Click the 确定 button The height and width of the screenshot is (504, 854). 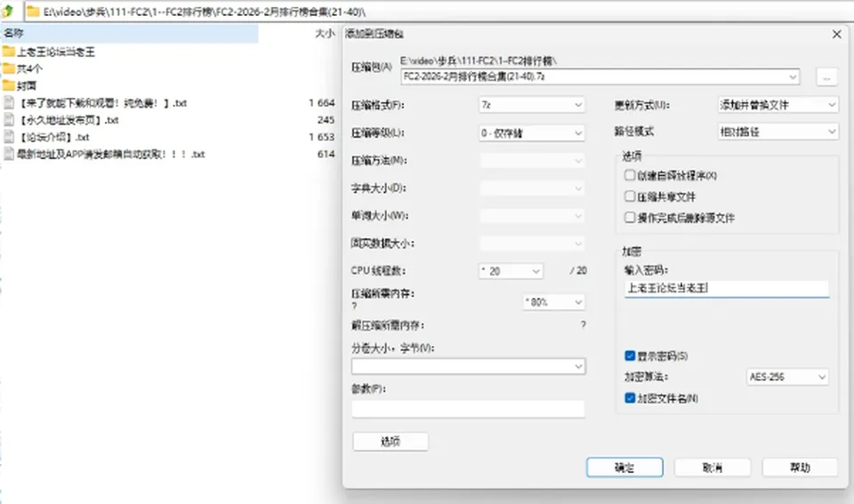[x=624, y=468]
